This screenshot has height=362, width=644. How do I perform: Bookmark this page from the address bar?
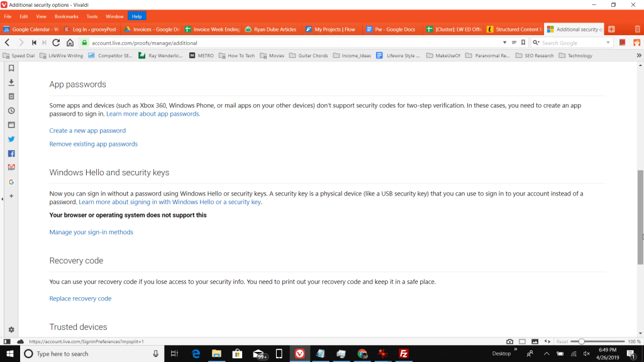point(523,43)
